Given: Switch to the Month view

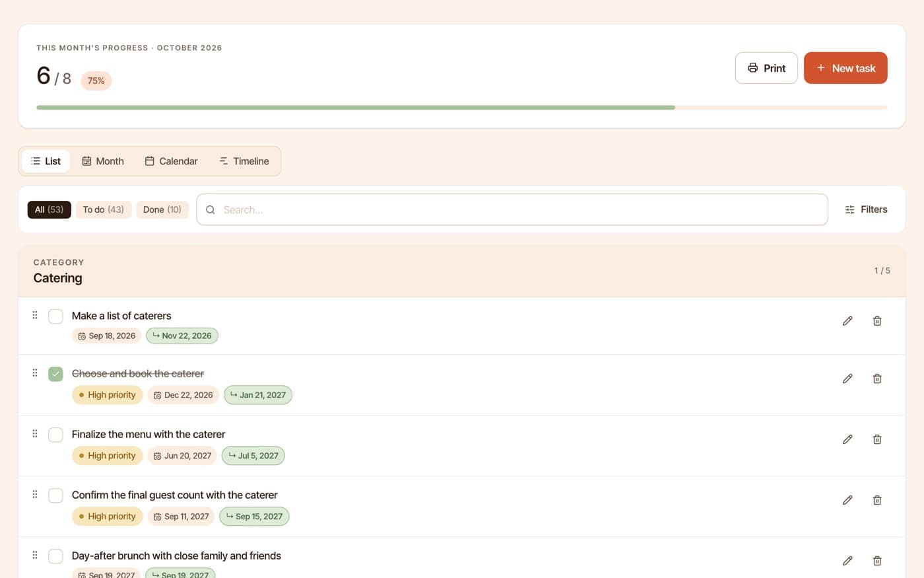Looking at the screenshot, I should 103,161.
